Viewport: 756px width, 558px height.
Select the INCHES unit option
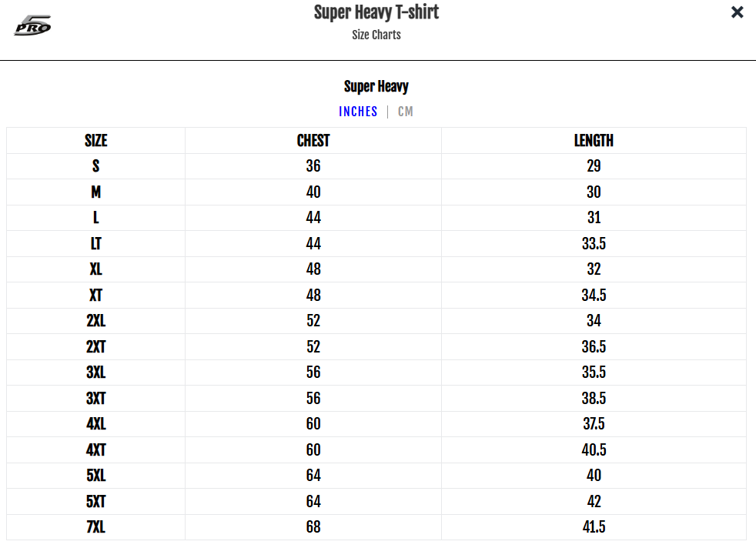358,112
